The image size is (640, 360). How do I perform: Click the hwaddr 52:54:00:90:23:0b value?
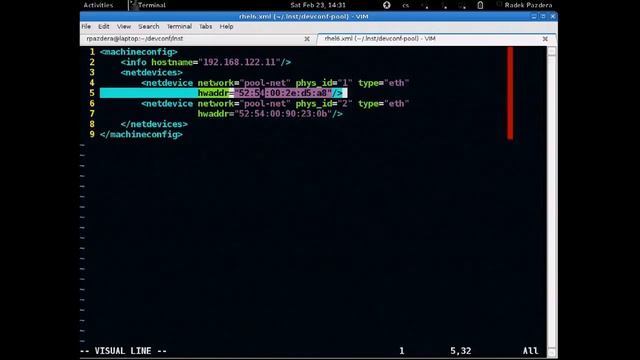coord(282,114)
